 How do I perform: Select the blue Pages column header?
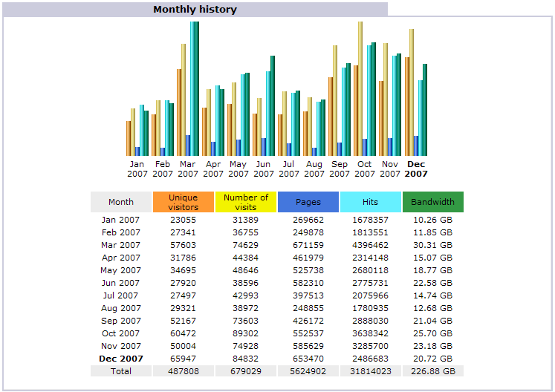point(308,202)
